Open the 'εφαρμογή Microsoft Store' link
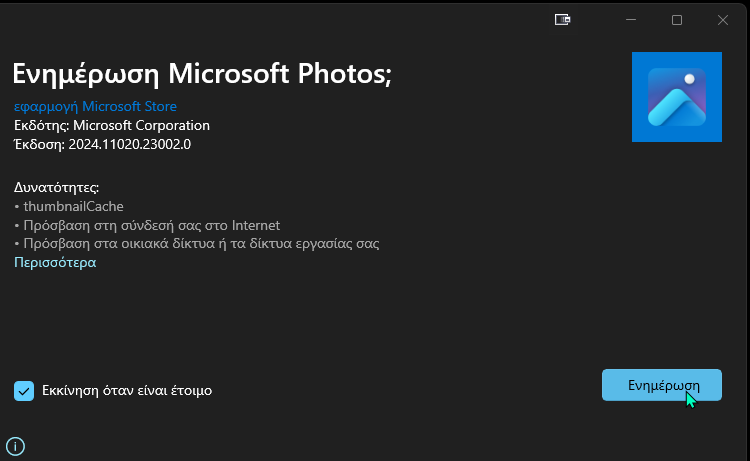Image resolution: width=750 pixels, height=461 pixels. [95, 106]
